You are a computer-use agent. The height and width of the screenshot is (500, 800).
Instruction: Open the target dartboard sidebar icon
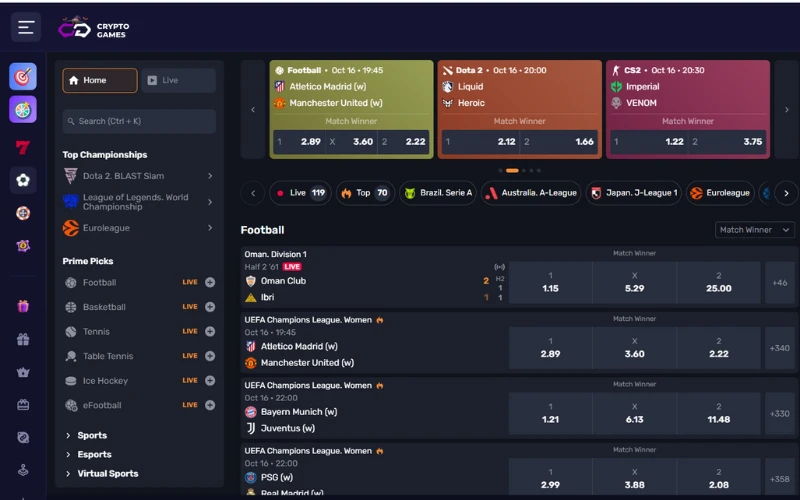coord(23,77)
